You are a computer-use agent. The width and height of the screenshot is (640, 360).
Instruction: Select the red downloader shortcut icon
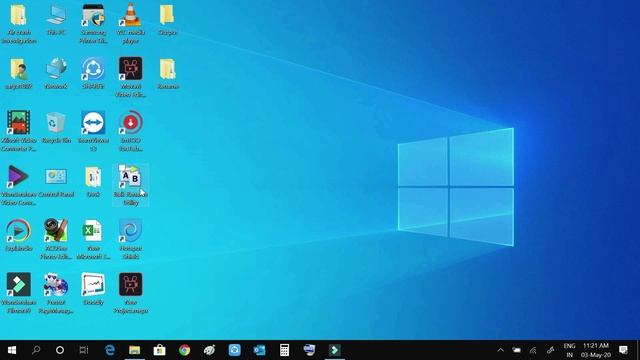tap(131, 131)
